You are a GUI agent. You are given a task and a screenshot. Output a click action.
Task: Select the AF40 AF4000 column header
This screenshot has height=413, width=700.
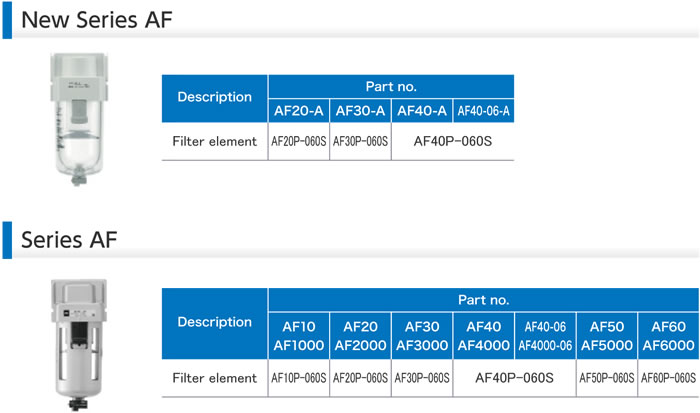click(x=484, y=335)
